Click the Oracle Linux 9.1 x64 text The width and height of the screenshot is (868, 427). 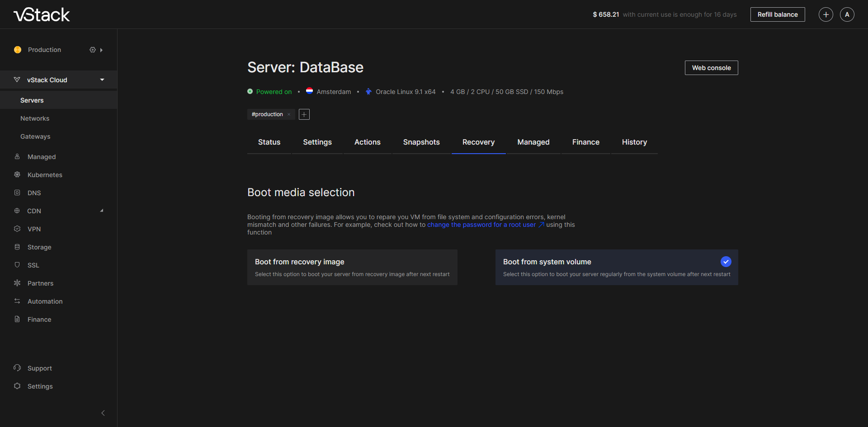tap(406, 92)
